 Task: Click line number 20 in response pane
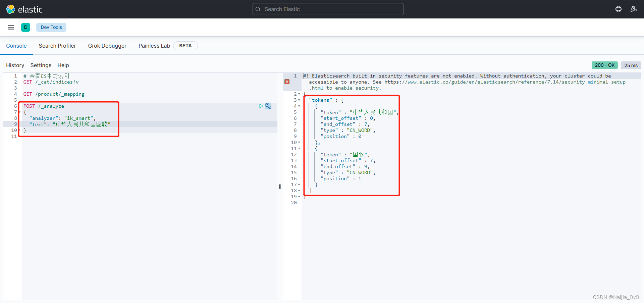(294, 203)
